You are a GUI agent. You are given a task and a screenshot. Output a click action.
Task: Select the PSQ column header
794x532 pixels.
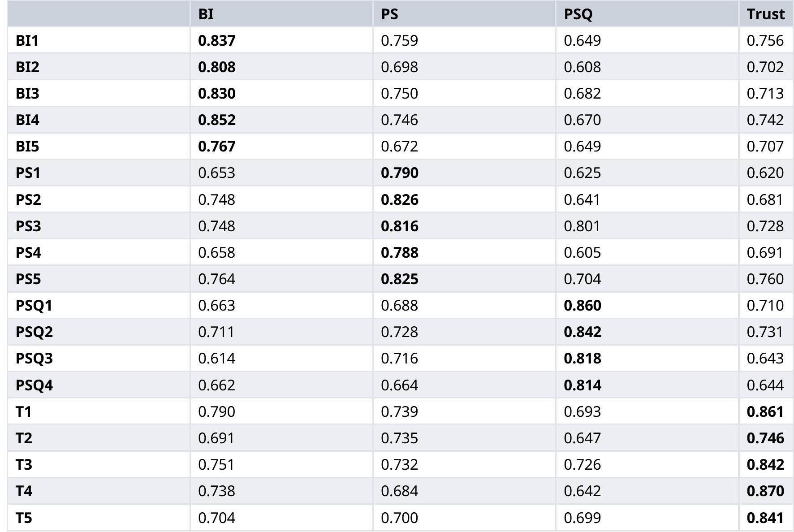click(578, 14)
